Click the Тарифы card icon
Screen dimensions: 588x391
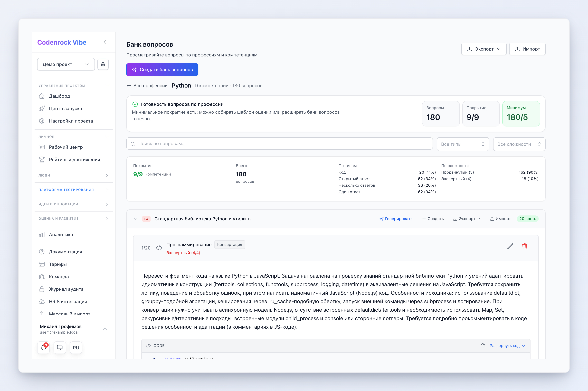click(42, 264)
